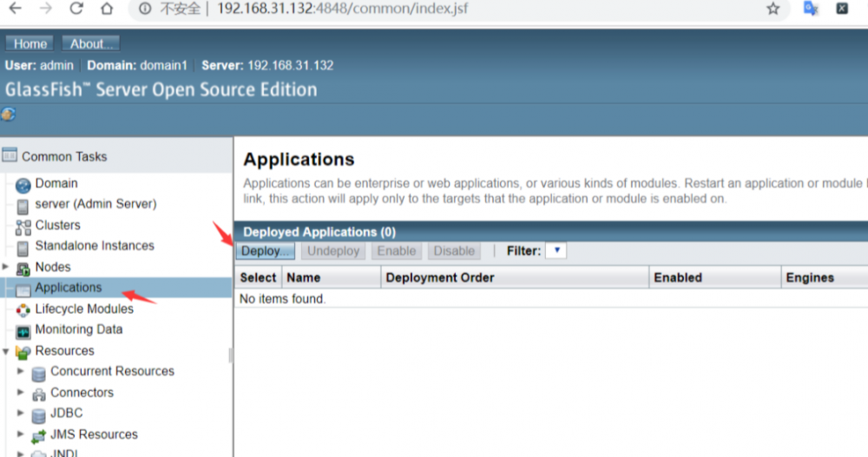Click the Domain globe icon
Screen dimensions: 868x457
[23, 185]
